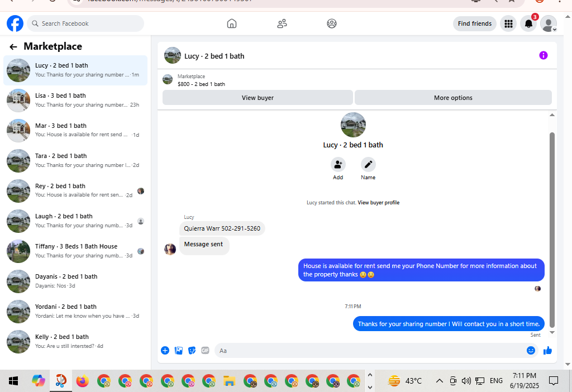Click the ENG language indicator
Screen dimensions: 572x392
click(x=496, y=381)
